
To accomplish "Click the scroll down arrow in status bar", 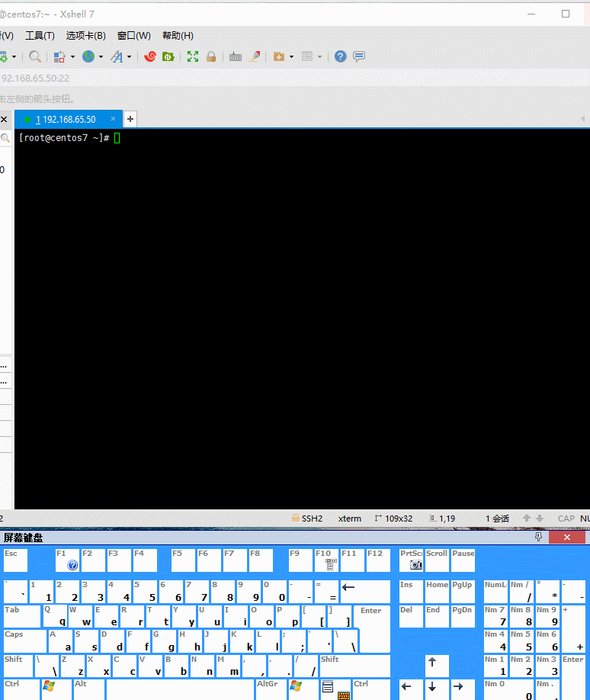I will 540,519.
